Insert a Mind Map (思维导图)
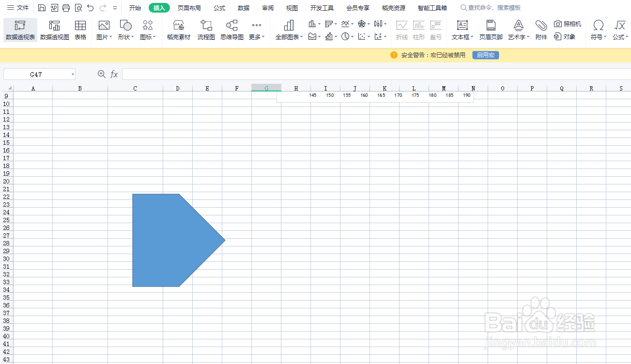 click(x=232, y=30)
